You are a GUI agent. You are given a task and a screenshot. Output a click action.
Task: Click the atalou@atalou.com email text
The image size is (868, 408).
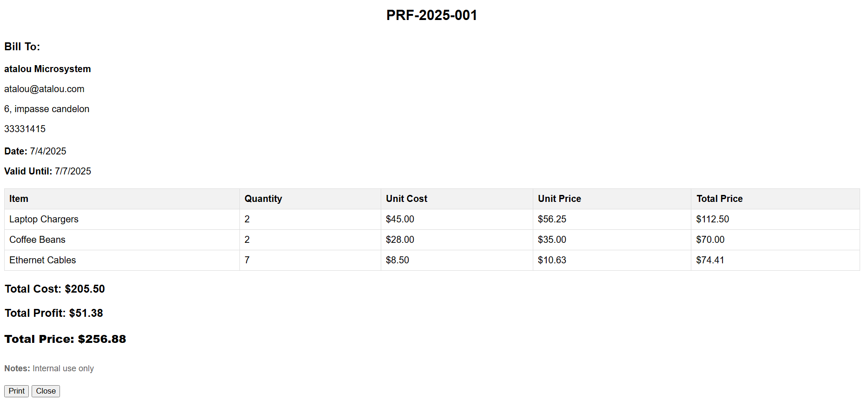[x=44, y=89]
